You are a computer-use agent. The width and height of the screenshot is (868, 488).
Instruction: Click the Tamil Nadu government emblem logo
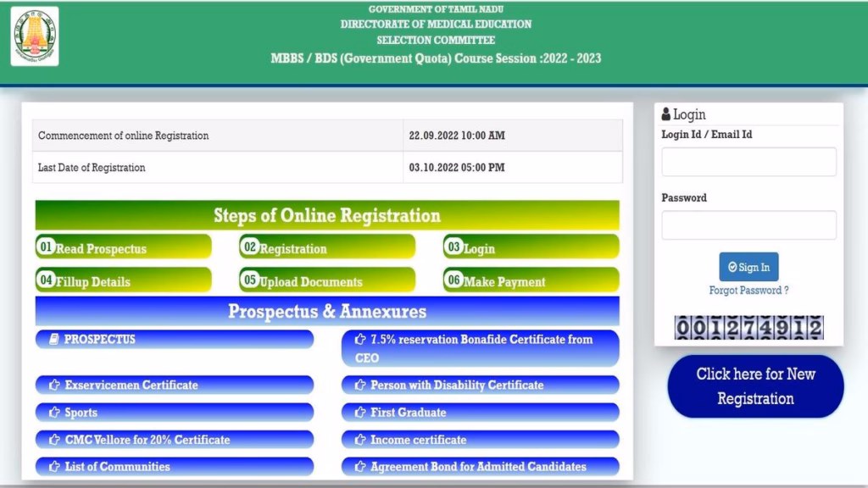click(34, 36)
